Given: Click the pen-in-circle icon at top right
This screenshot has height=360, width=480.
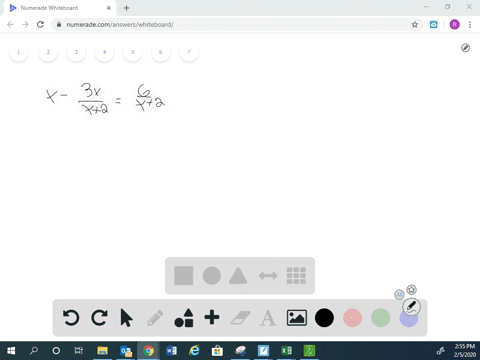Looking at the screenshot, I should click(465, 48).
